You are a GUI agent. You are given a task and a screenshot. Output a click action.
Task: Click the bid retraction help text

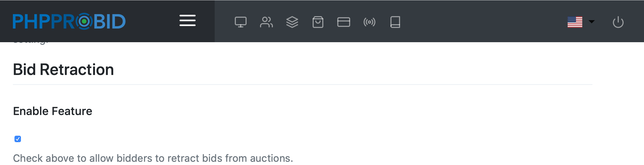[153, 158]
